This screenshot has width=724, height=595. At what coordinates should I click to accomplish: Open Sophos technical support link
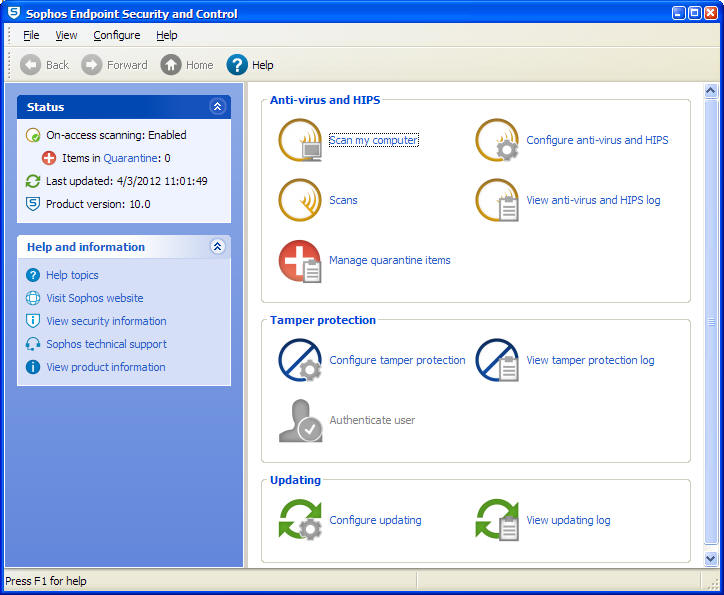(x=106, y=344)
